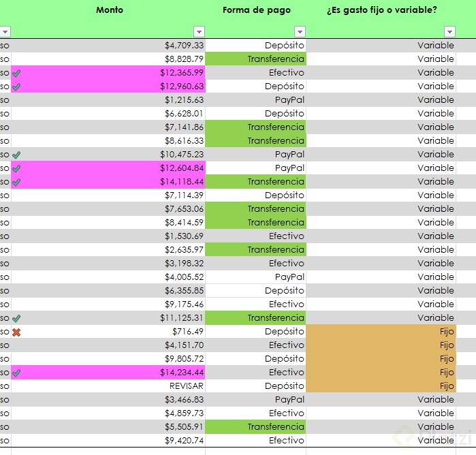Click the green check icon beside $12,365.99
This screenshot has height=455, width=476.
tap(16, 73)
